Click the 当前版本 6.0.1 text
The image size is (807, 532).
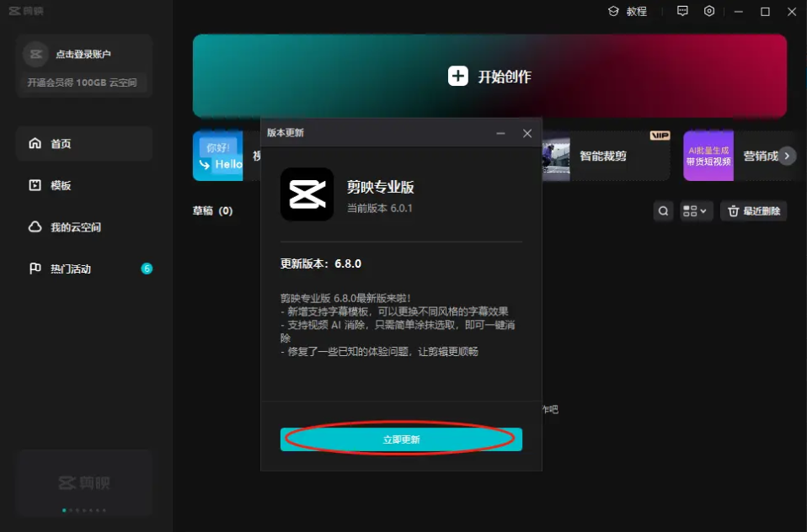(379, 209)
